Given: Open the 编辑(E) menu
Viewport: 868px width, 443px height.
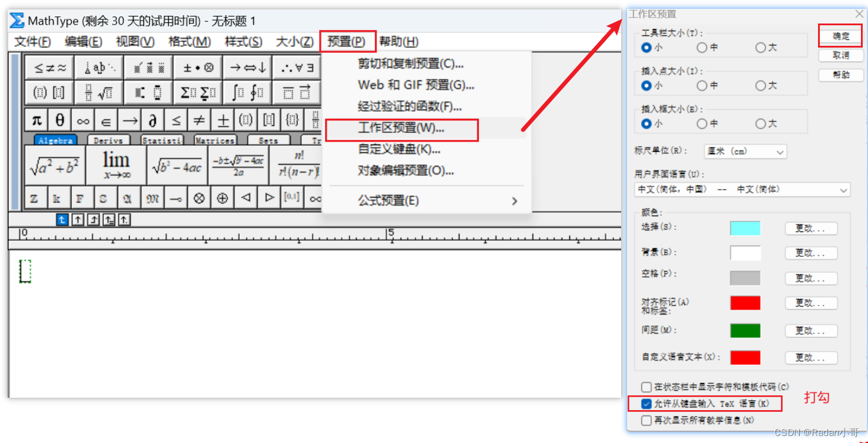Looking at the screenshot, I should 83,42.
